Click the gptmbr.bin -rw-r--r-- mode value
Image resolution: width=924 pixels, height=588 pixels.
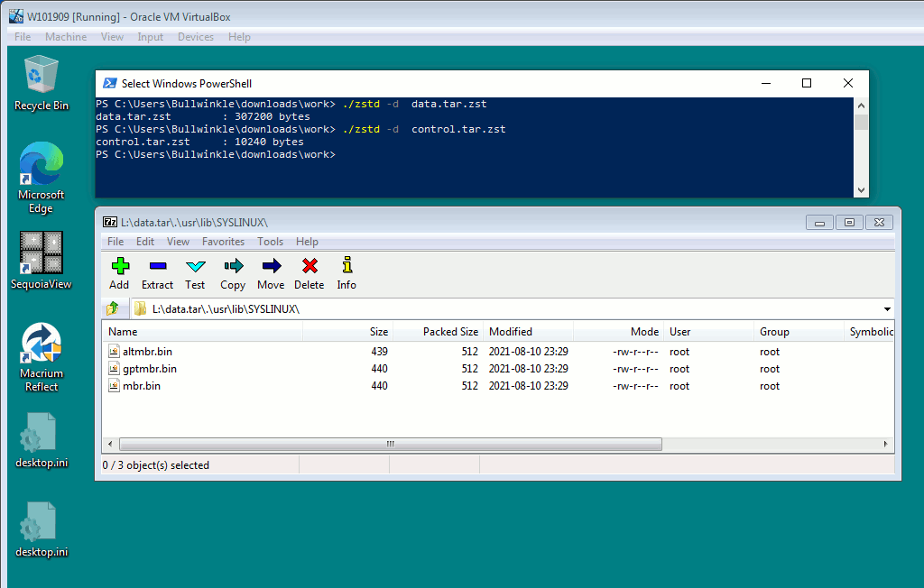(x=635, y=369)
